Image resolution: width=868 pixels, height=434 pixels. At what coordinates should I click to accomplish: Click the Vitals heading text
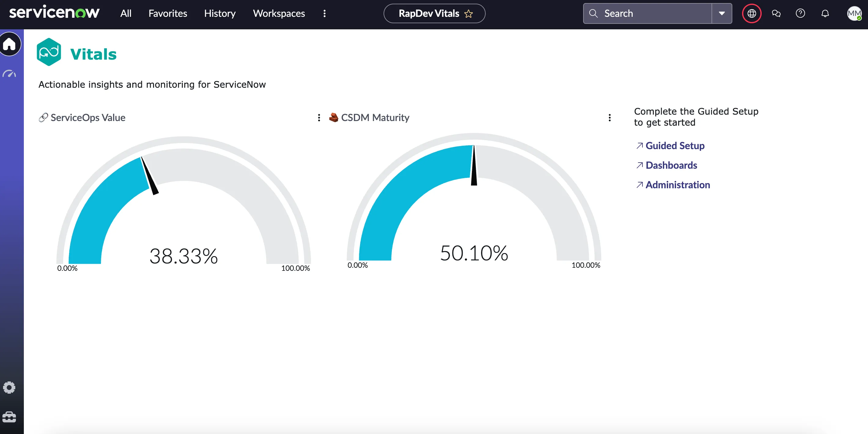click(x=93, y=54)
